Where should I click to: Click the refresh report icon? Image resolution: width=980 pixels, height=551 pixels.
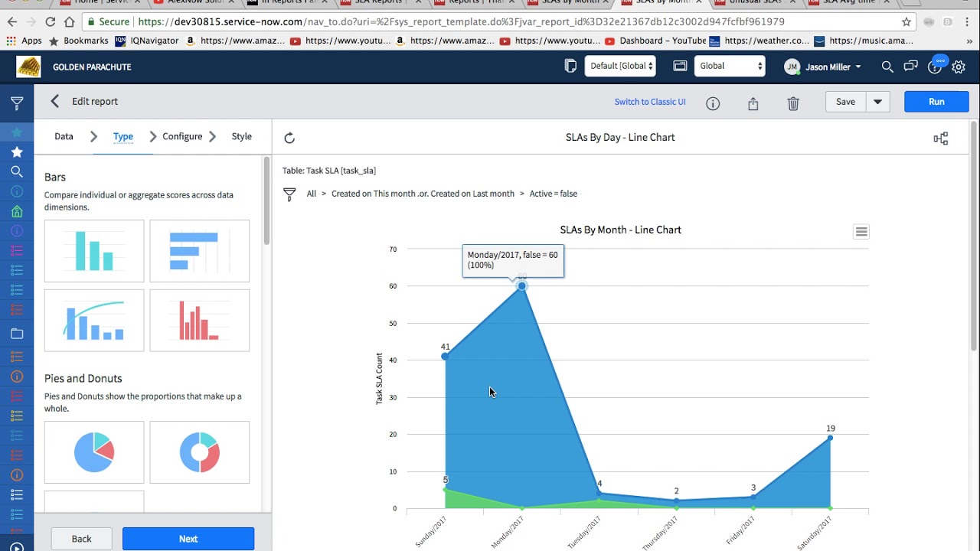coord(289,138)
